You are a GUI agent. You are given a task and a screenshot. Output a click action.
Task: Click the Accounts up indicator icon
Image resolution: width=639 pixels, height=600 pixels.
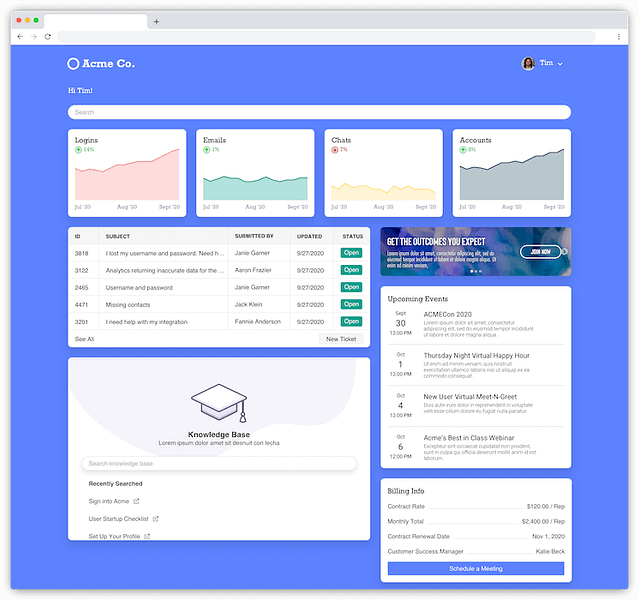click(x=463, y=150)
